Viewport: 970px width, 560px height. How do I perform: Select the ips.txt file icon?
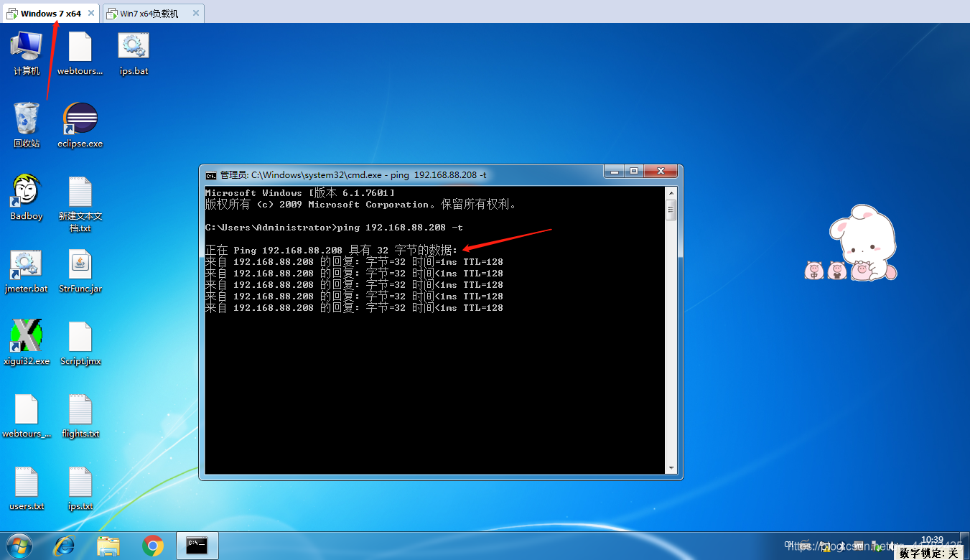coord(80,488)
